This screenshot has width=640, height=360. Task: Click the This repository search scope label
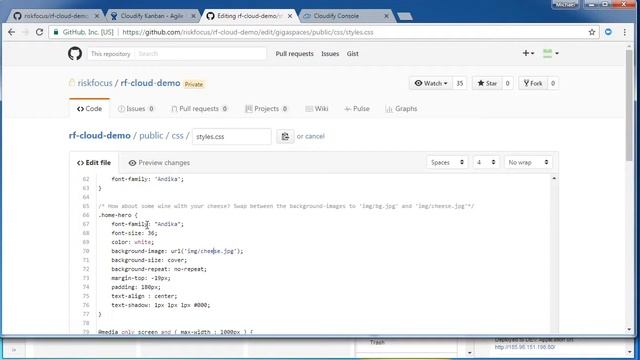tap(111, 54)
